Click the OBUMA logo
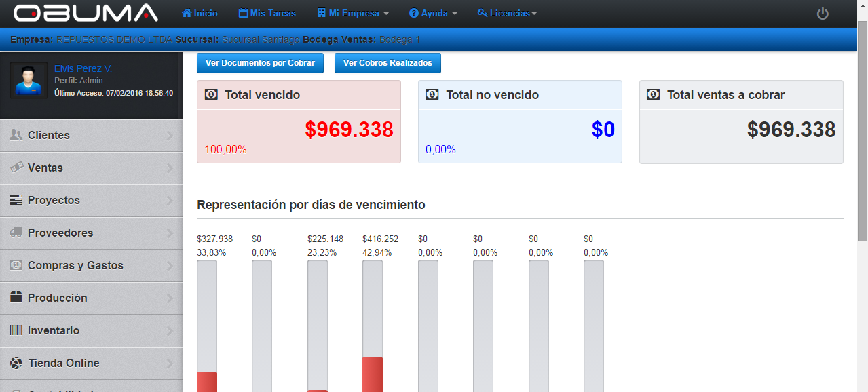The image size is (868, 392). 86,13
